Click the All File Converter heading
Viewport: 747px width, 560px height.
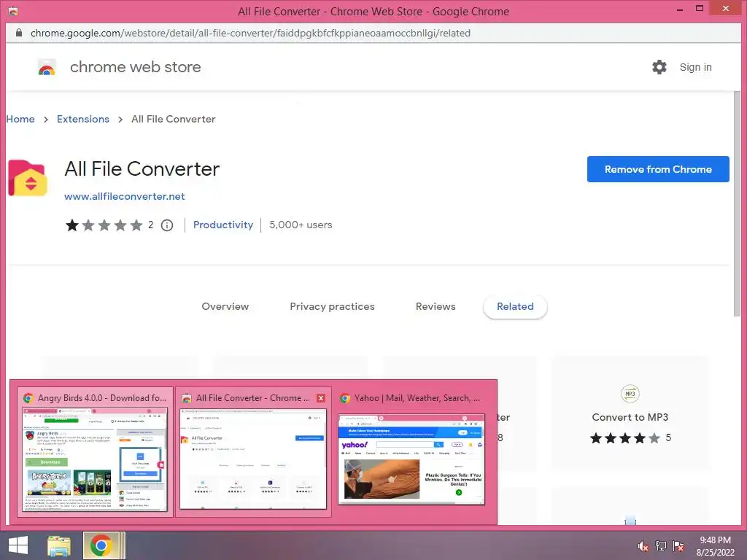(x=142, y=169)
